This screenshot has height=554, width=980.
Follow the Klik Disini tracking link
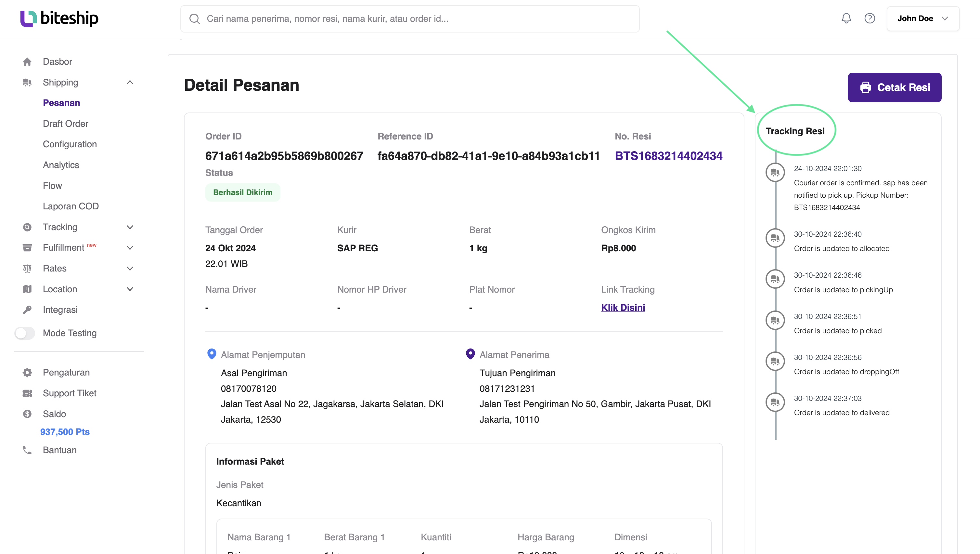[623, 308]
